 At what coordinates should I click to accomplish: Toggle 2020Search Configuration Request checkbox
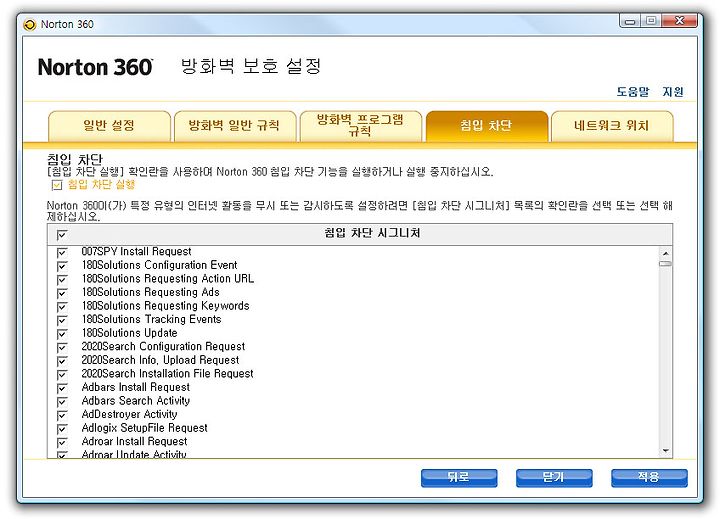point(62,348)
